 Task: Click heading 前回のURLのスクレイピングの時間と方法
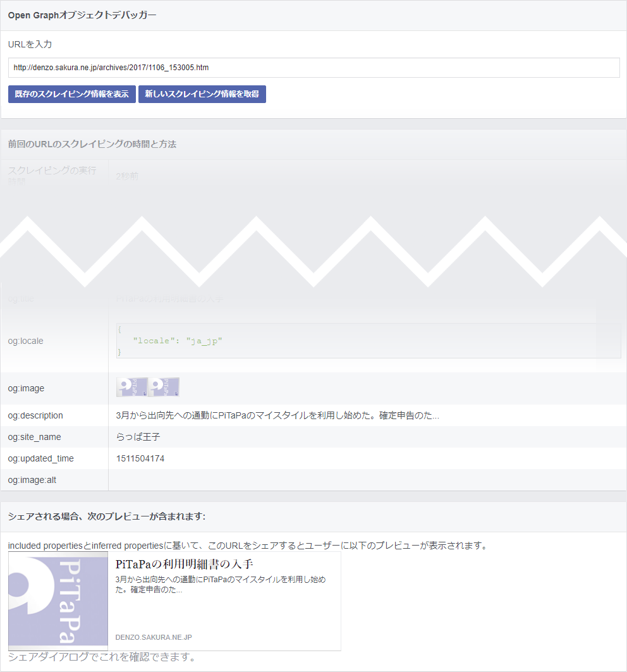point(92,144)
